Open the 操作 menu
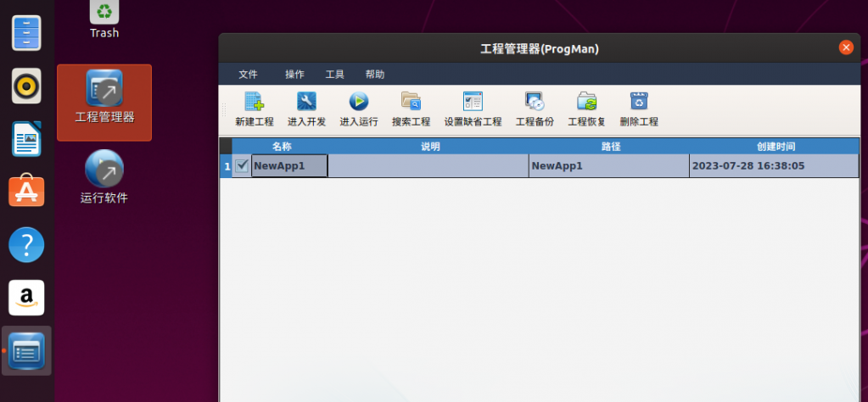 point(294,74)
